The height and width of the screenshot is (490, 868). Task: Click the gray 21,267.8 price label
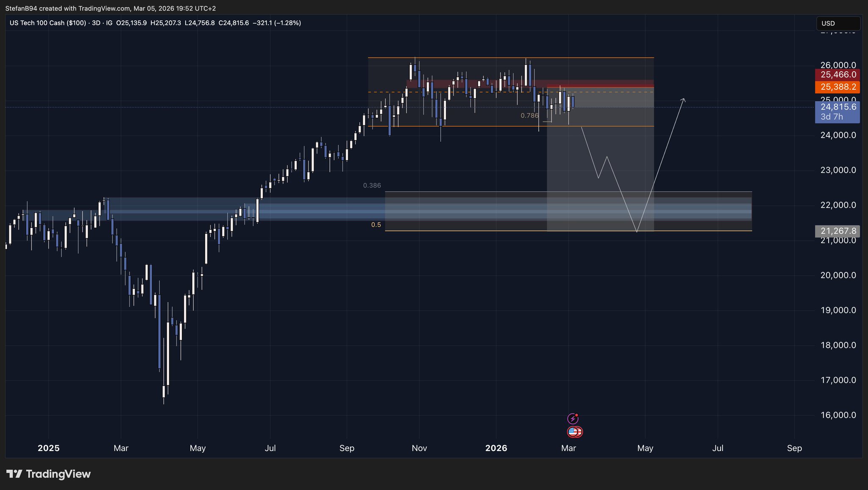[837, 231]
